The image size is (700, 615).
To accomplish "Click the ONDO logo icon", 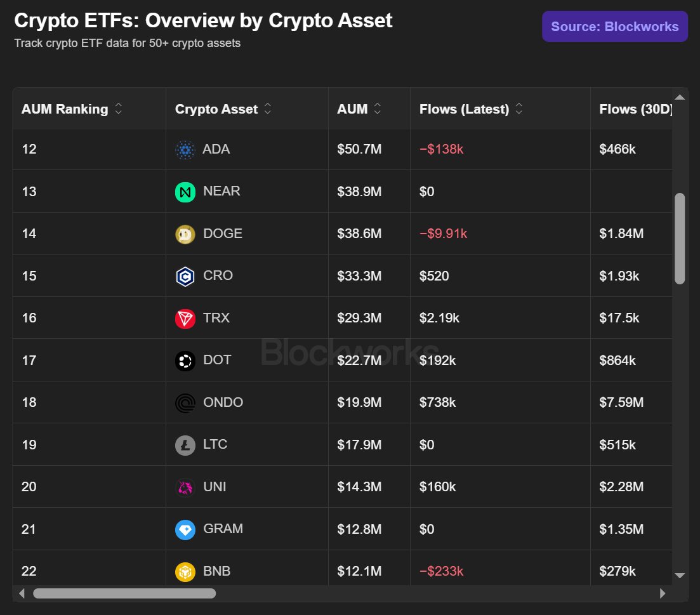I will point(185,403).
